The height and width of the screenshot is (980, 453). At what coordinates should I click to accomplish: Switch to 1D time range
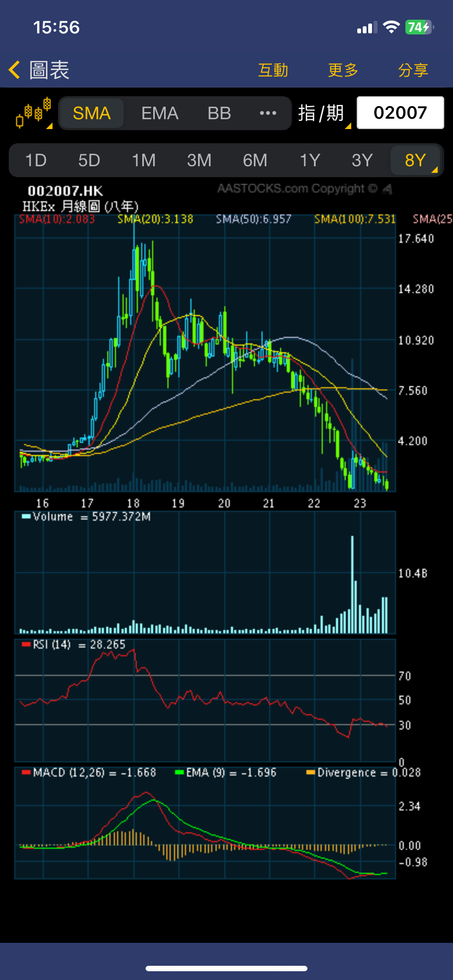pyautogui.click(x=36, y=160)
